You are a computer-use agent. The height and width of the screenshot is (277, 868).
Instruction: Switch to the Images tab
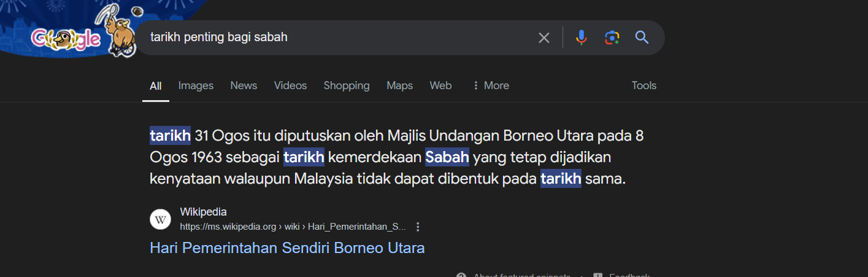196,85
